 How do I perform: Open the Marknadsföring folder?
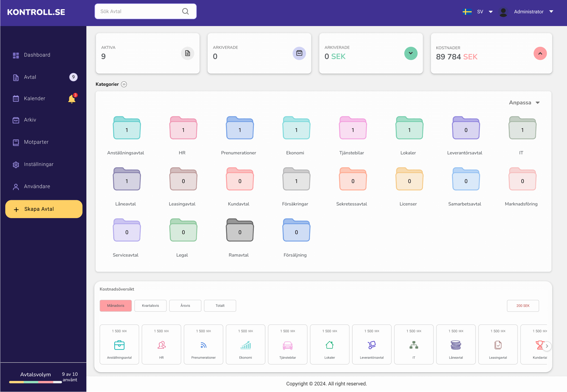522,179
